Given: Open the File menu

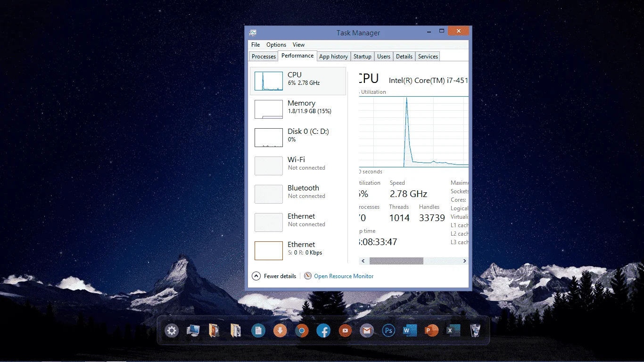Looking at the screenshot, I should [x=256, y=45].
